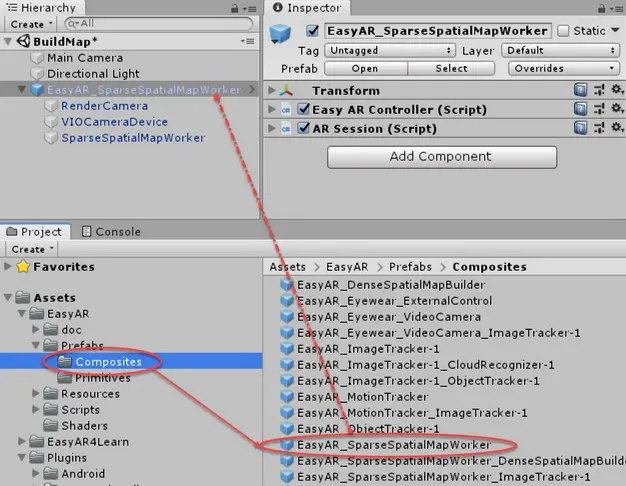Expand the Easy AR Controller component
This screenshot has height=486, width=626.
tap(271, 109)
